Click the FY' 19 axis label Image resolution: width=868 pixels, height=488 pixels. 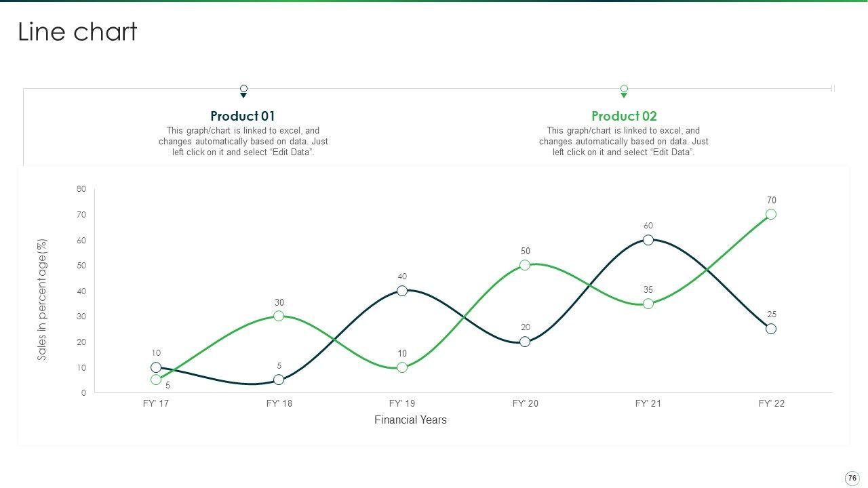[402, 403]
